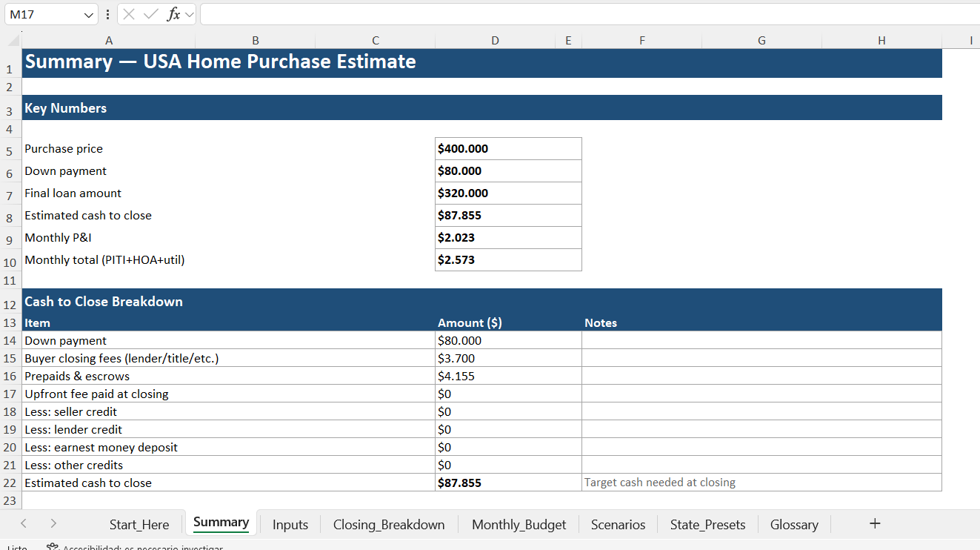Select column G header

761,41
